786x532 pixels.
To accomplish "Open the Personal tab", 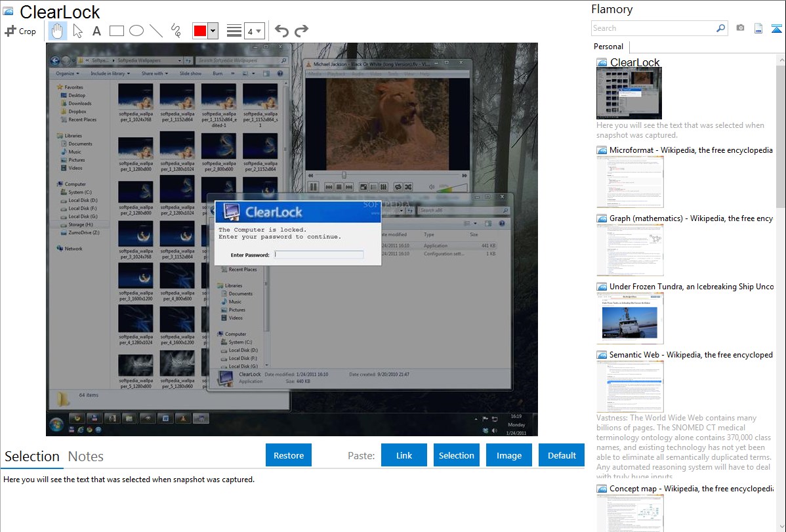I will [608, 47].
